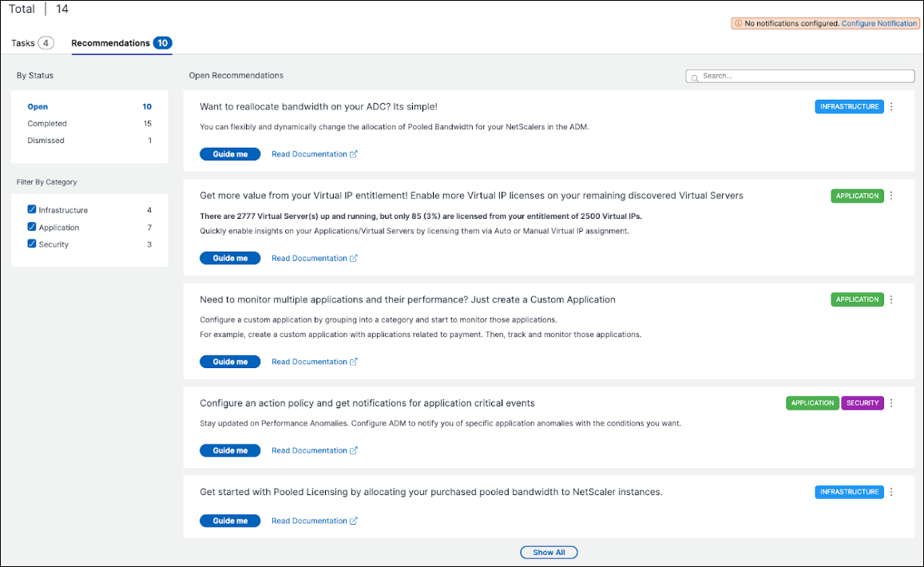Open three-dot menu on action policy card
The image size is (924, 567).
891,403
